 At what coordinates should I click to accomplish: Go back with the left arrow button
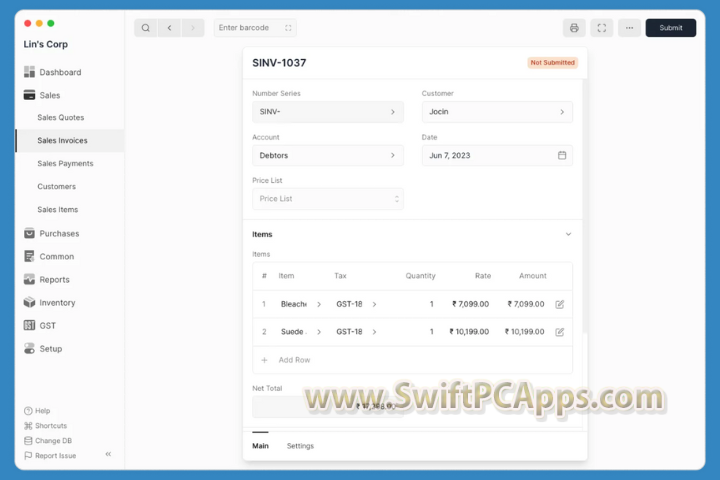tap(169, 28)
